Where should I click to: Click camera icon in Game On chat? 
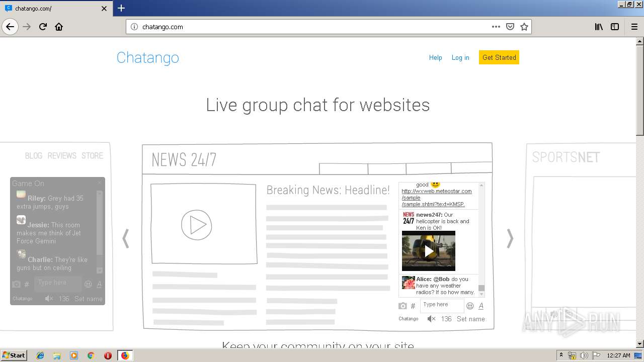pyautogui.click(x=17, y=284)
